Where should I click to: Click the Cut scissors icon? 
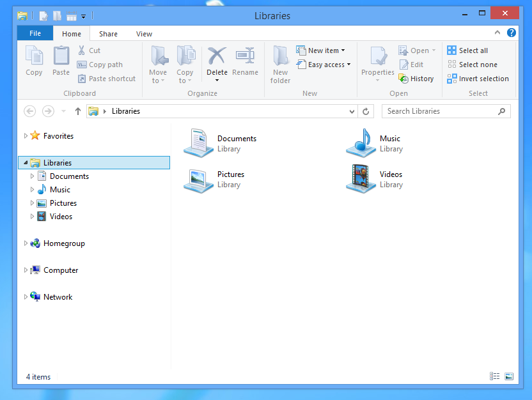tap(81, 50)
